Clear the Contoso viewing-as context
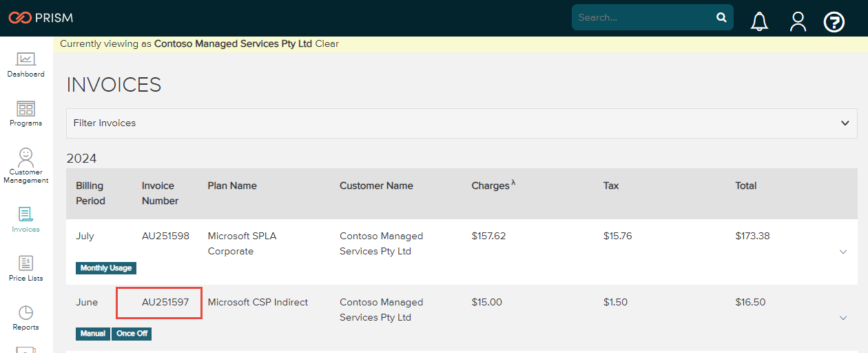 (327, 43)
